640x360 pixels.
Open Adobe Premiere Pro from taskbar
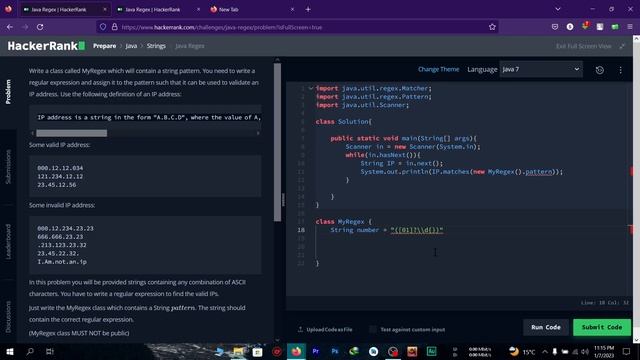click(x=316, y=351)
